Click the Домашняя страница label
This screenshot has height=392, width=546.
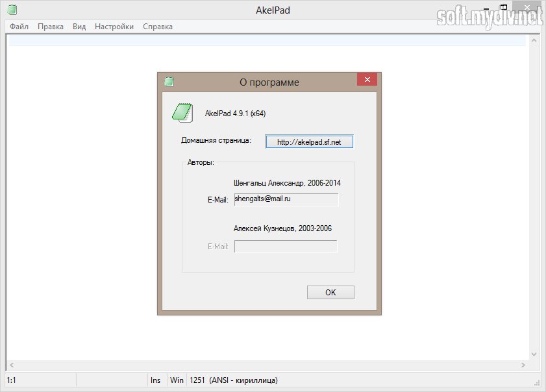click(216, 140)
